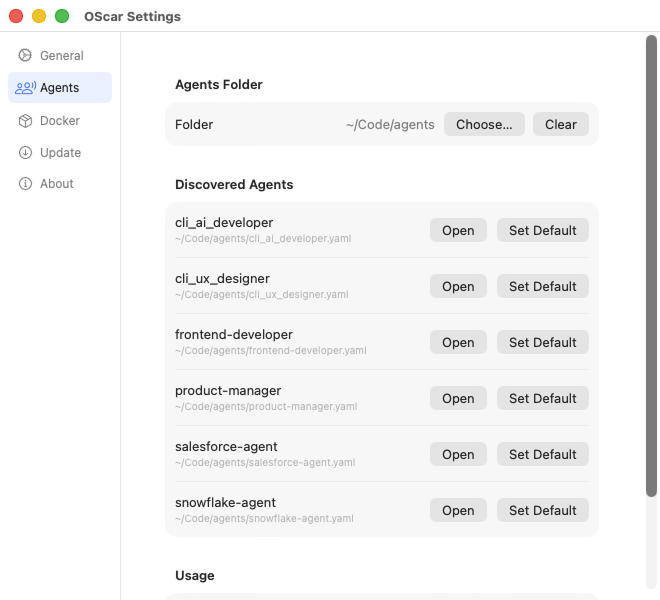Maximize window with green button

[62, 16]
